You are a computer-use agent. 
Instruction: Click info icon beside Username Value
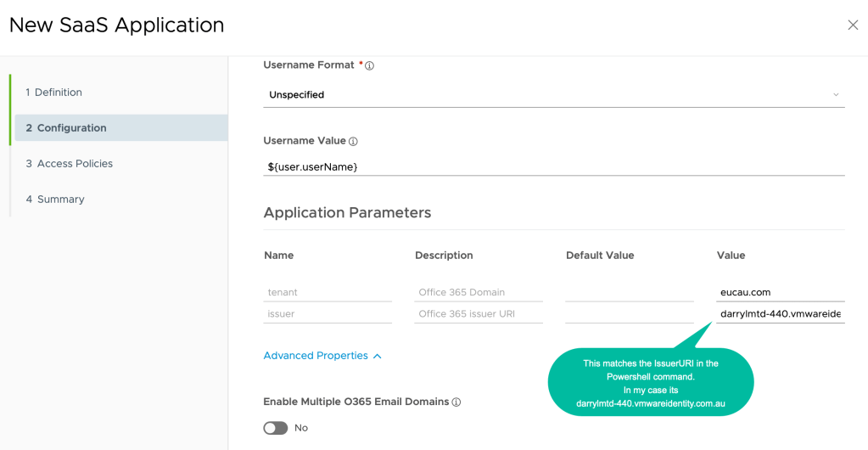(x=353, y=141)
